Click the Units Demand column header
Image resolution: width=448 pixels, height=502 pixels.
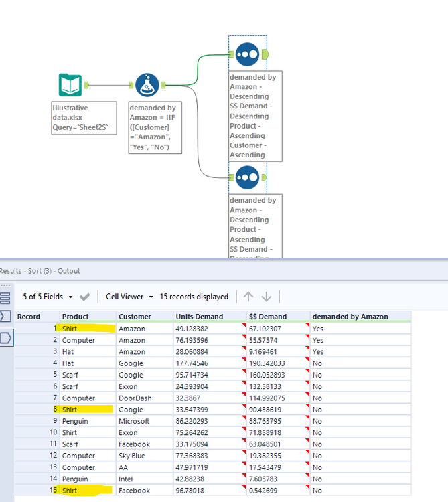pos(199,316)
